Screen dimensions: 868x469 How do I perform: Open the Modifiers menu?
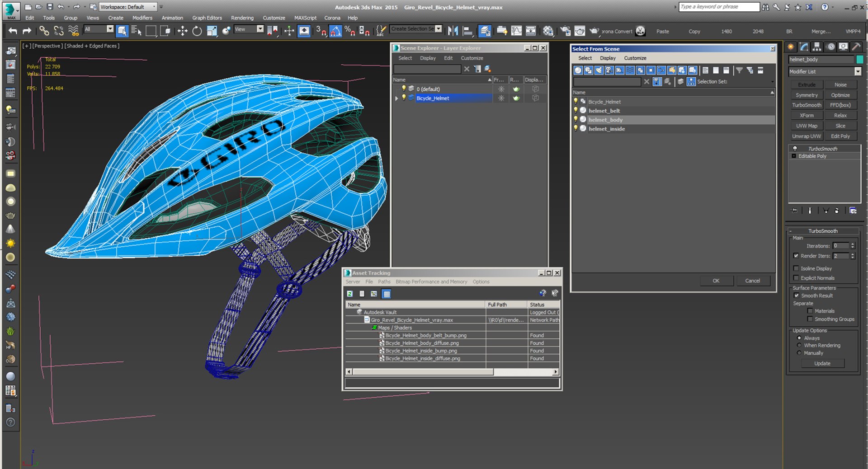coord(142,18)
